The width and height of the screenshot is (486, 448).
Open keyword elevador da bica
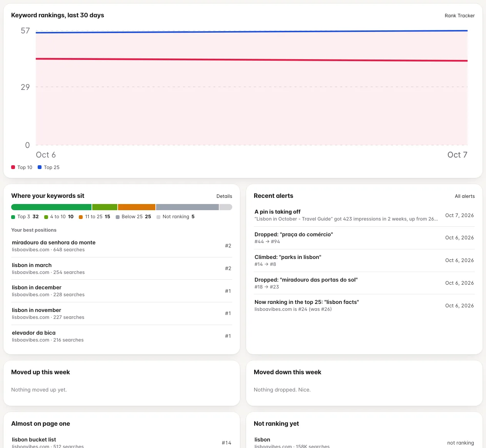click(121, 336)
